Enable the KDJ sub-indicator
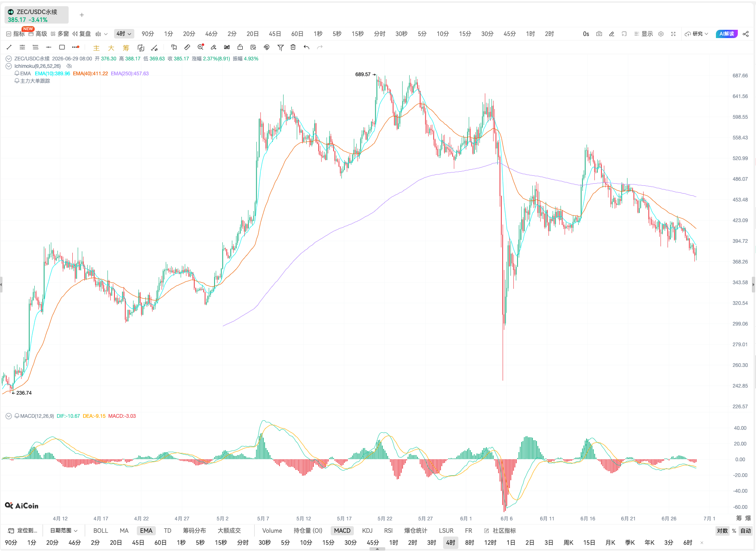The width and height of the screenshot is (756, 551). [367, 531]
